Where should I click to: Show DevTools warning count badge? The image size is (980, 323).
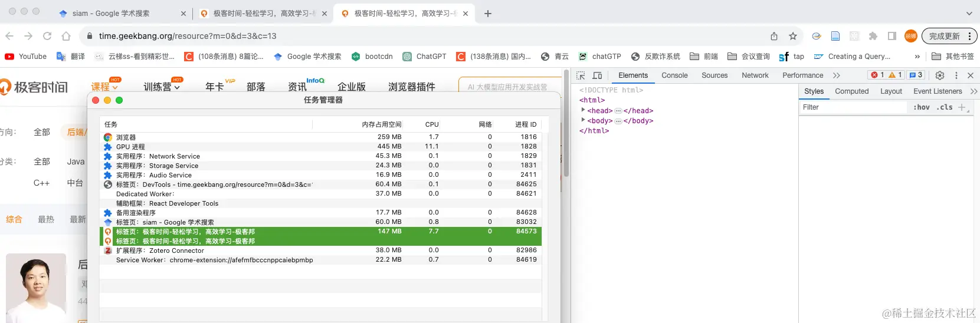tap(895, 75)
